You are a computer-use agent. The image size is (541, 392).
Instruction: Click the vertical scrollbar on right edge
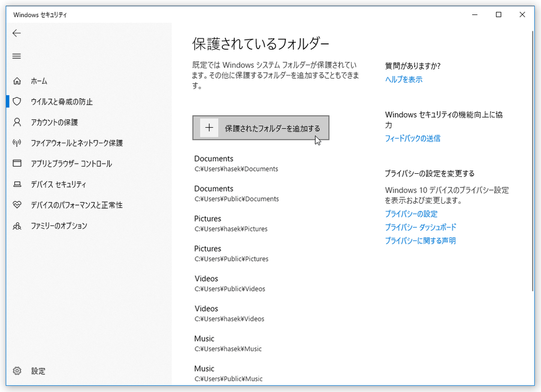click(533, 162)
